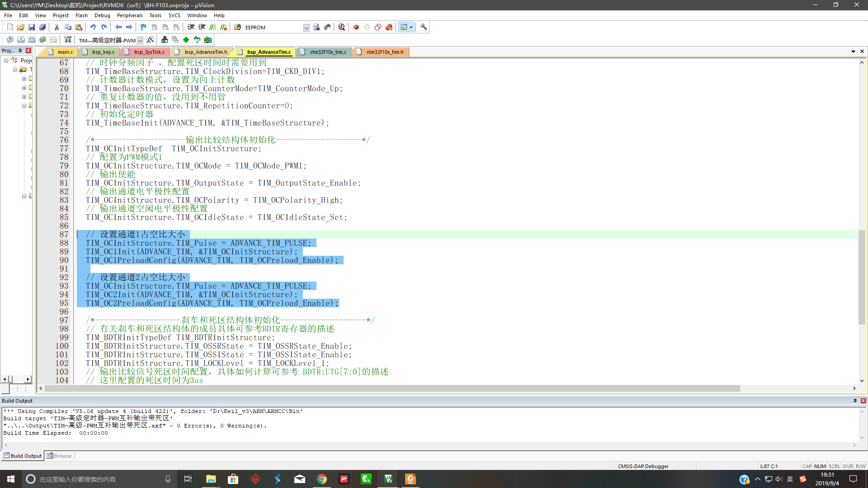Image resolution: width=868 pixels, height=488 pixels.
Task: Open the Browse tab at bottom
Action: point(59,456)
